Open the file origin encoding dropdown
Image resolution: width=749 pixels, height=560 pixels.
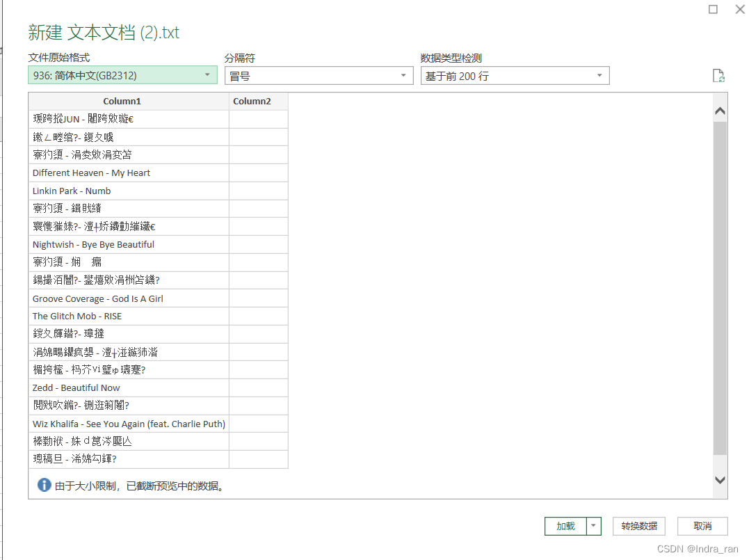(123, 76)
